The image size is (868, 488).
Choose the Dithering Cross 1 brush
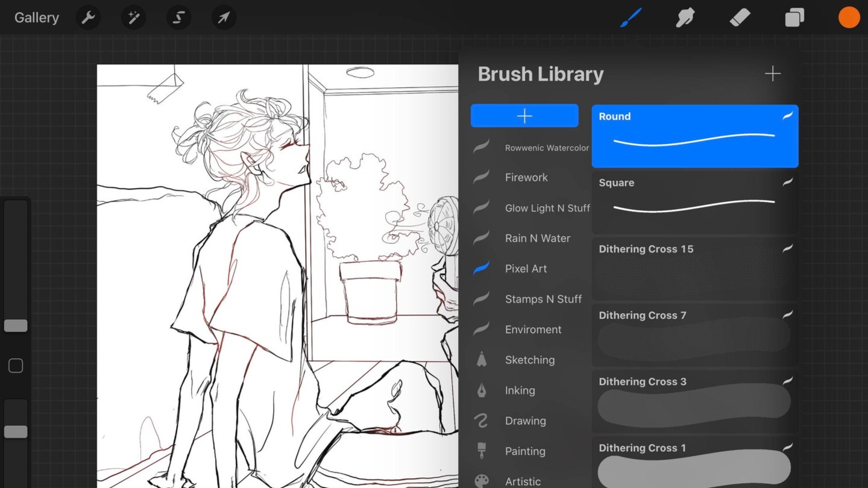pos(695,462)
